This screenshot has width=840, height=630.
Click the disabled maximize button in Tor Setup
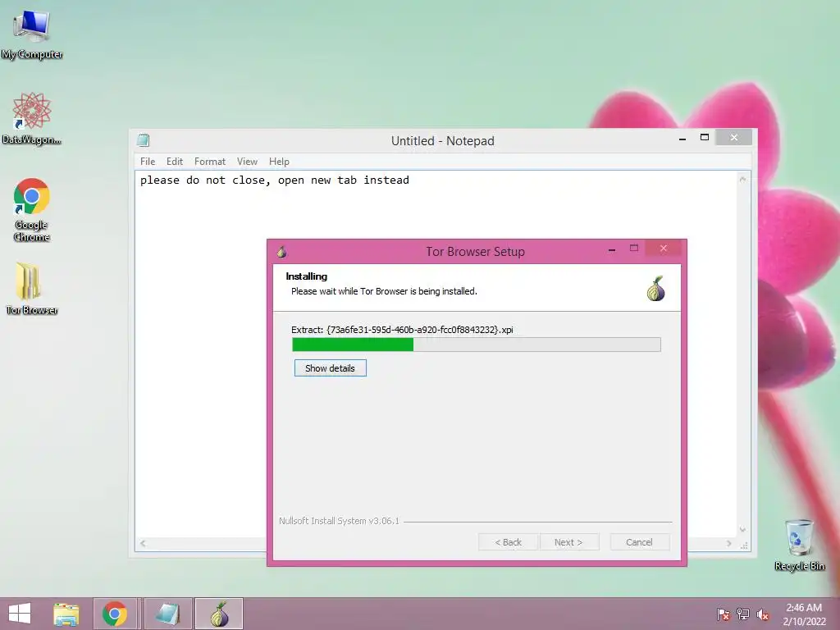tap(634, 248)
